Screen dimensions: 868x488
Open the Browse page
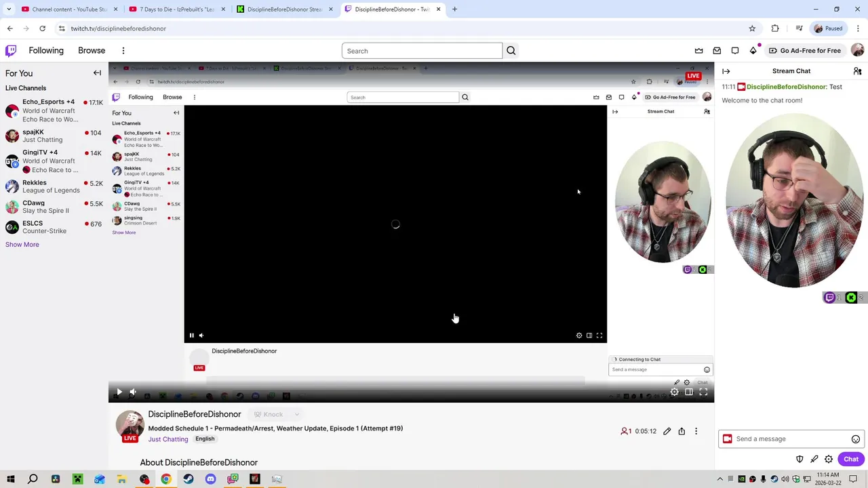(x=92, y=51)
